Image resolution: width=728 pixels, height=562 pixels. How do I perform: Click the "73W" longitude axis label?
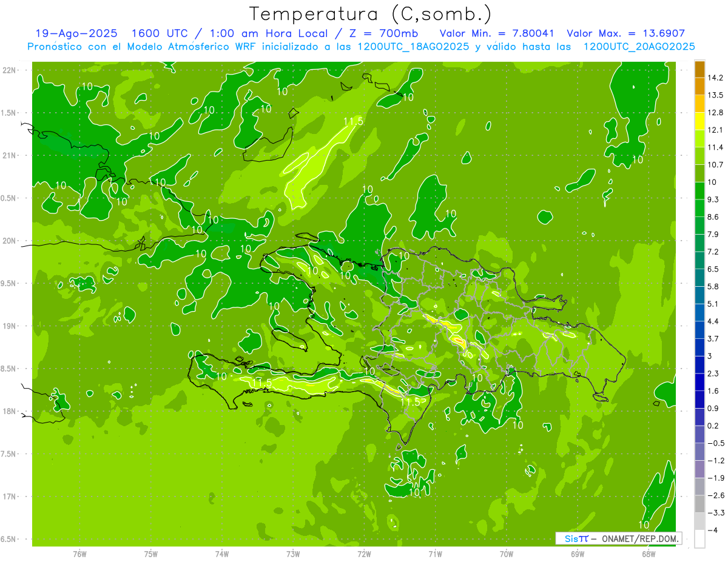click(293, 554)
